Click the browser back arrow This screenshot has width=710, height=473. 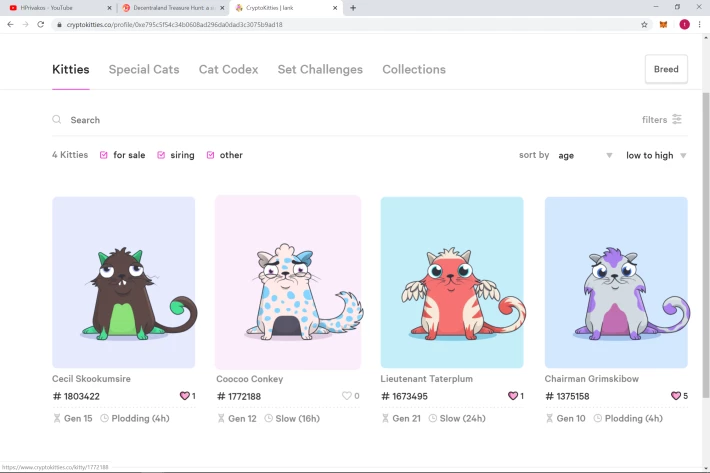[10, 24]
